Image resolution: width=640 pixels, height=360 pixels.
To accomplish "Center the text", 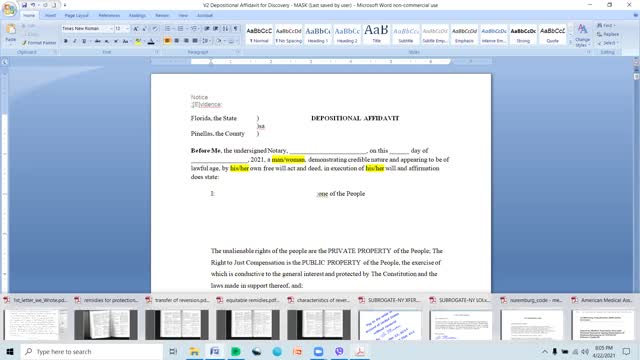I will [177, 41].
